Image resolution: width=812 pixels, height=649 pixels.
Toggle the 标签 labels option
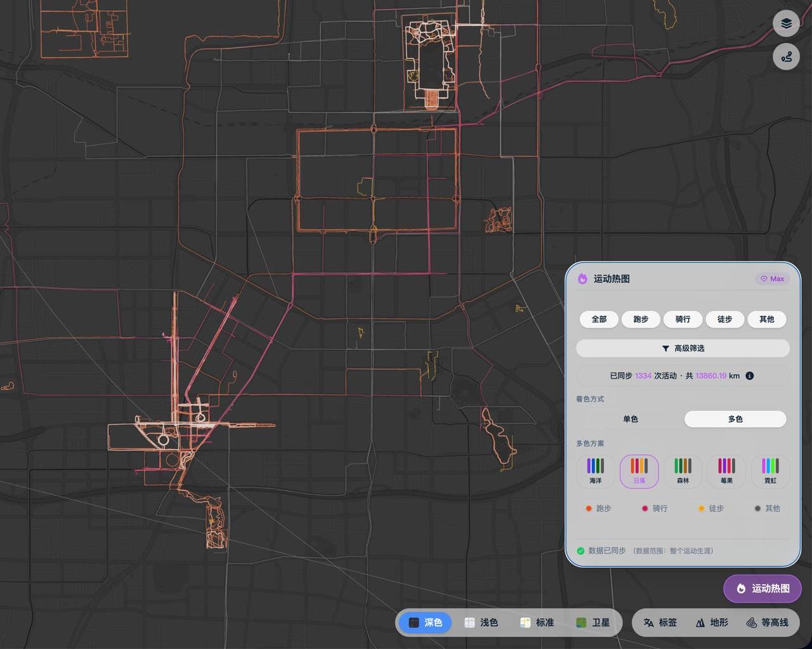pos(660,622)
